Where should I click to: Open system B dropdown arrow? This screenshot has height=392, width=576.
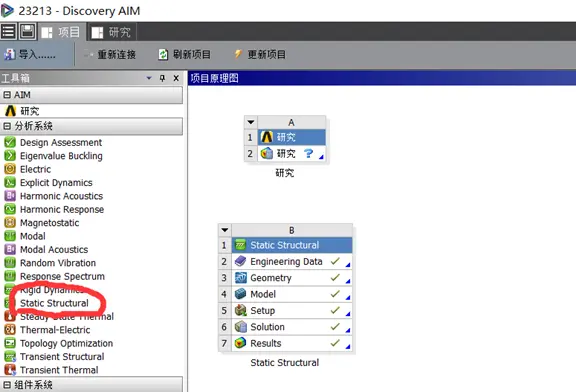tap(225, 230)
